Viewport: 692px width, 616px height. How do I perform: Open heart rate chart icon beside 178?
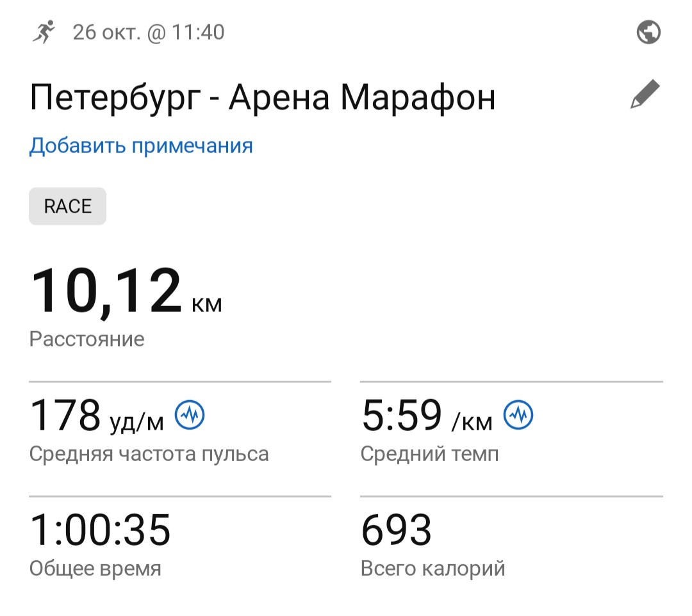tap(190, 415)
